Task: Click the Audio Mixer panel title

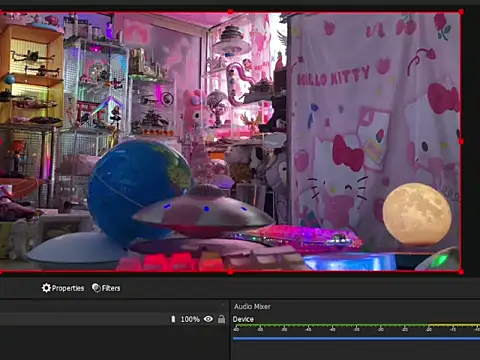Action: [x=252, y=307]
